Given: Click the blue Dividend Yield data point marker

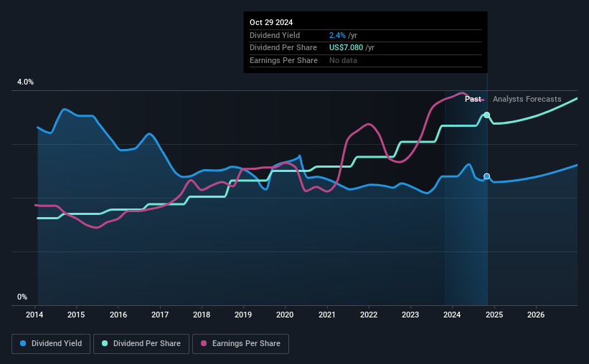Looking at the screenshot, I should [487, 176].
